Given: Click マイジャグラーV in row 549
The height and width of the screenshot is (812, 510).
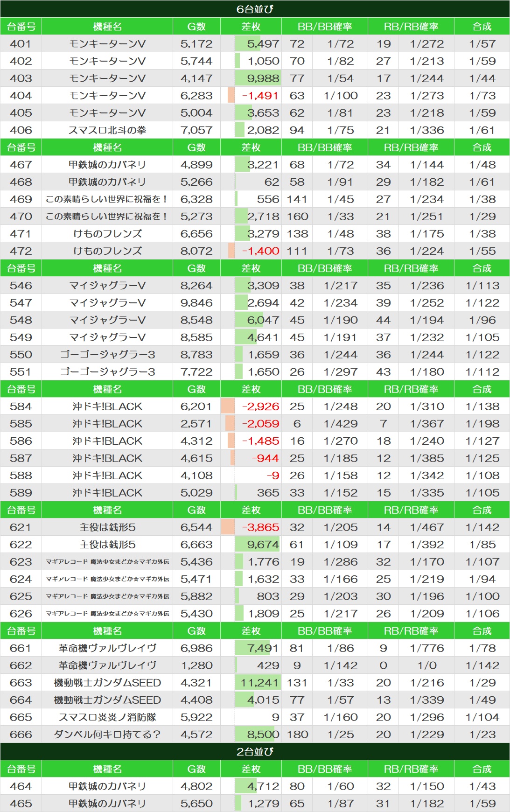Looking at the screenshot, I should pos(107,337).
